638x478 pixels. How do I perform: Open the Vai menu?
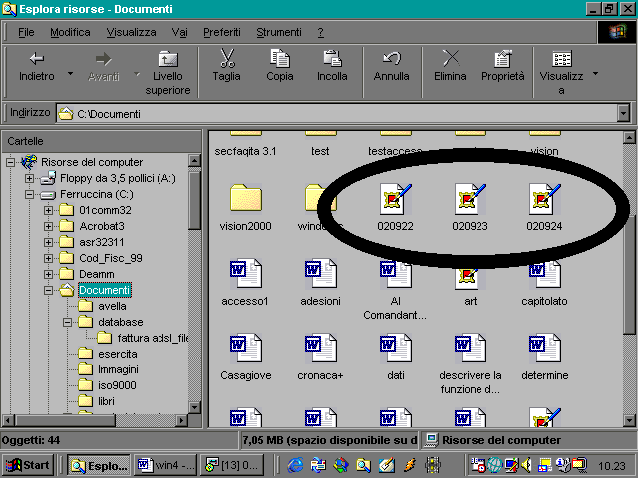(179, 32)
